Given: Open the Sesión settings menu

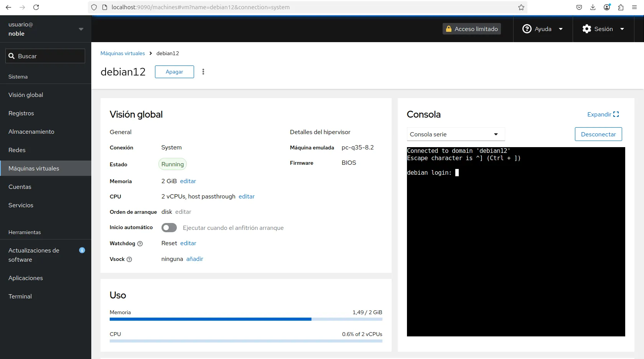Looking at the screenshot, I should [603, 29].
